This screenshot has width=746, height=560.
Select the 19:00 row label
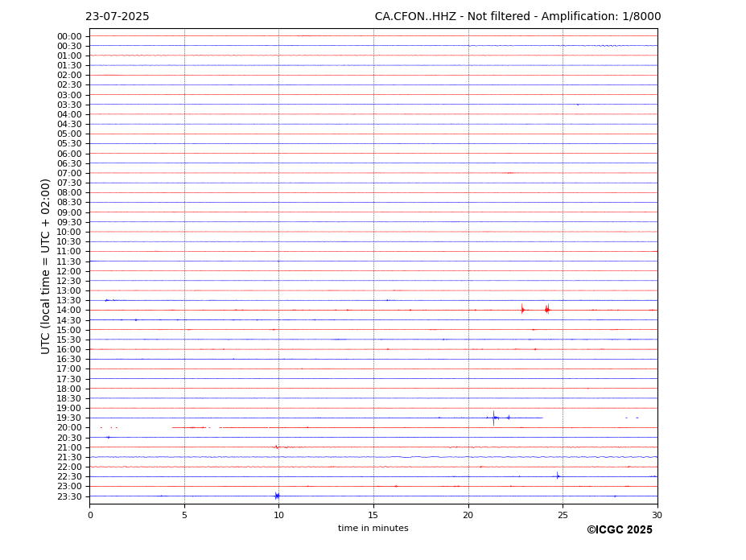click(x=69, y=409)
